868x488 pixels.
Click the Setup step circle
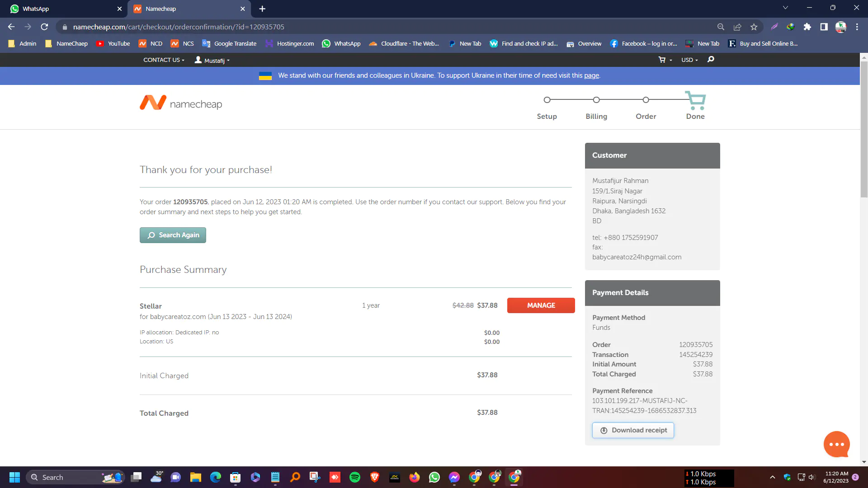pos(547,100)
